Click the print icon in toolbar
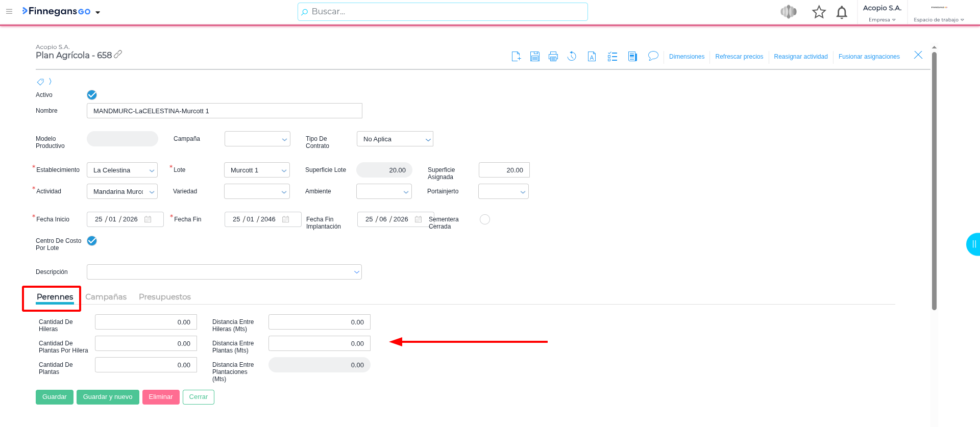The height and width of the screenshot is (427, 980). 553,57
